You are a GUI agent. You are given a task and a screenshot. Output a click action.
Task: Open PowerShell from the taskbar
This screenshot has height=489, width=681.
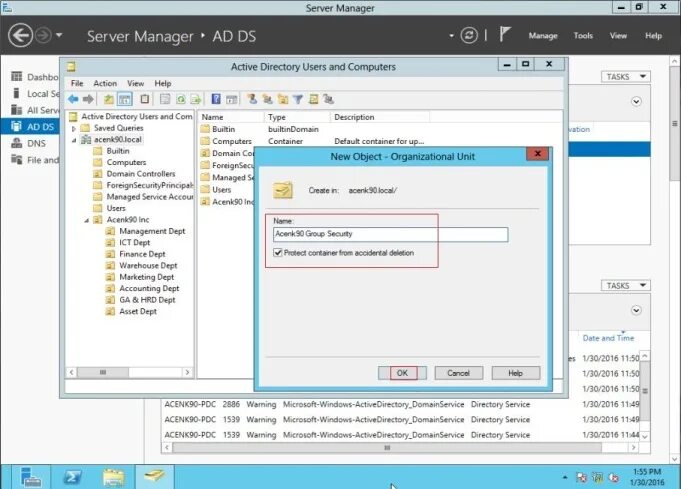pos(73,477)
